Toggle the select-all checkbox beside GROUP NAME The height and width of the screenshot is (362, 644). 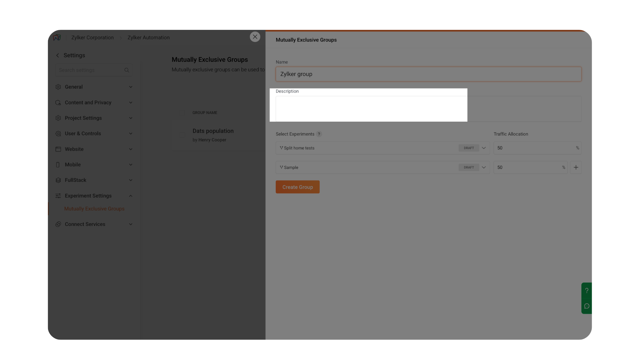pyautogui.click(x=182, y=113)
